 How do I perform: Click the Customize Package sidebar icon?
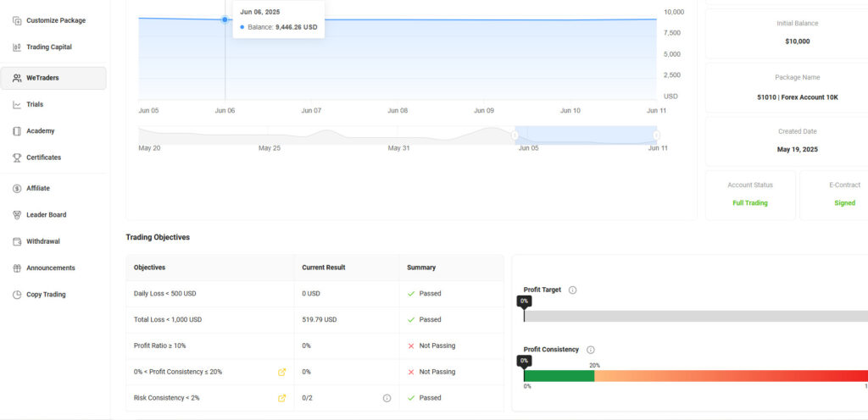coord(17,20)
